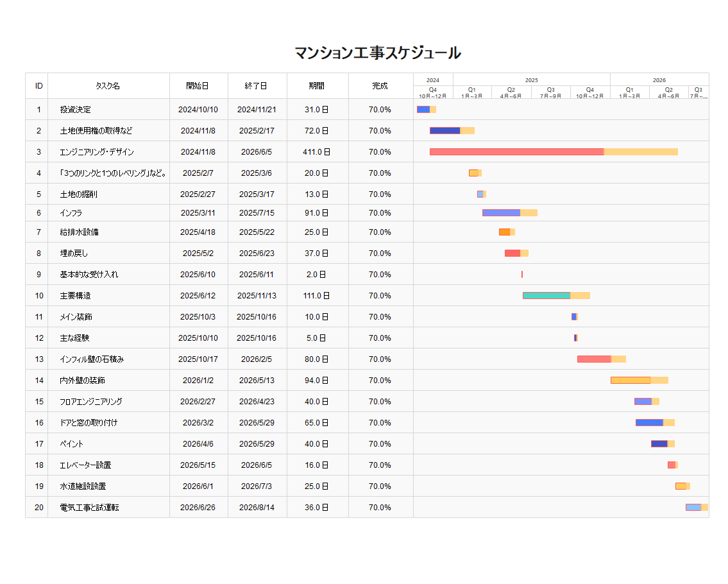
Task: Click the タスク名 column header
Action: coord(108,86)
